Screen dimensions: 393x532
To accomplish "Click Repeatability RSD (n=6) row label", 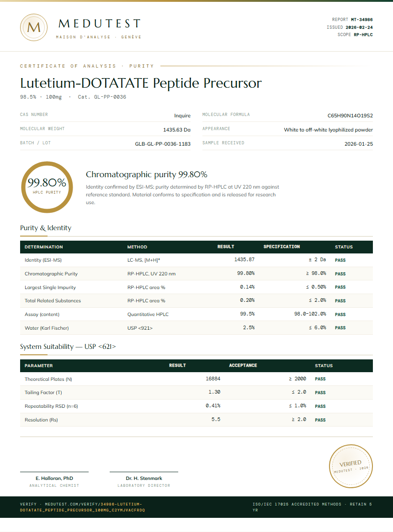I will [51, 406].
